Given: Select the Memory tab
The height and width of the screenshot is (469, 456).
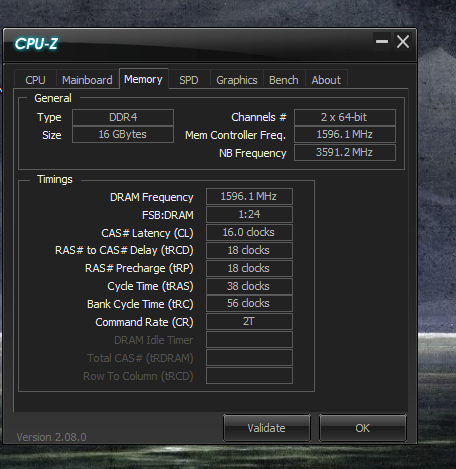Looking at the screenshot, I should point(143,79).
